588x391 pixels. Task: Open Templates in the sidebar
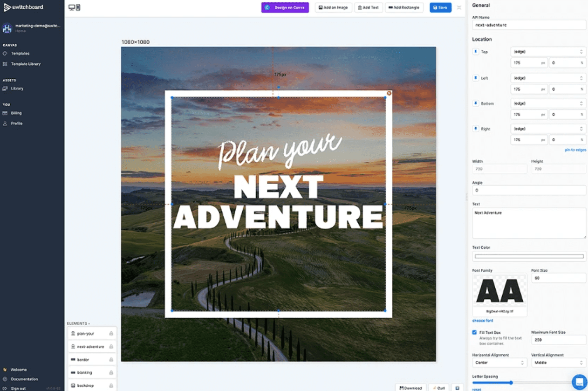click(20, 54)
